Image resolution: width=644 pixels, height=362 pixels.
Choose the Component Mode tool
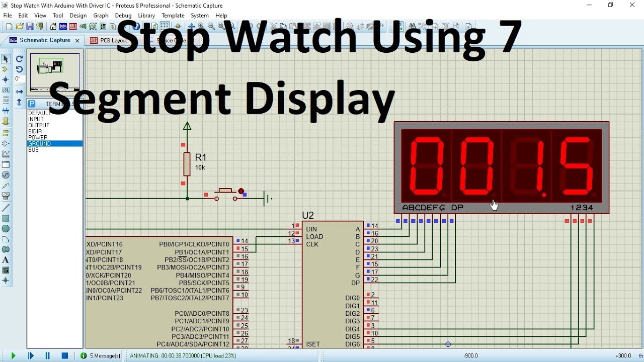(6, 69)
